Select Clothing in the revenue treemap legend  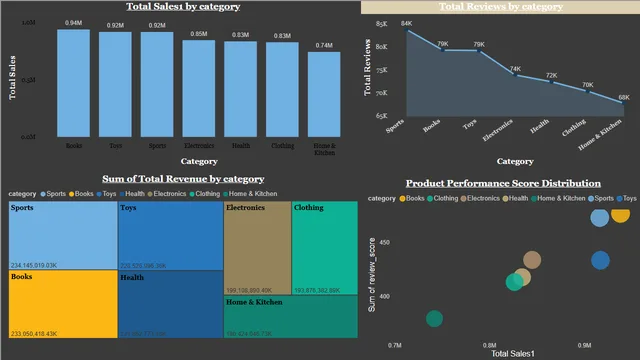205,194
